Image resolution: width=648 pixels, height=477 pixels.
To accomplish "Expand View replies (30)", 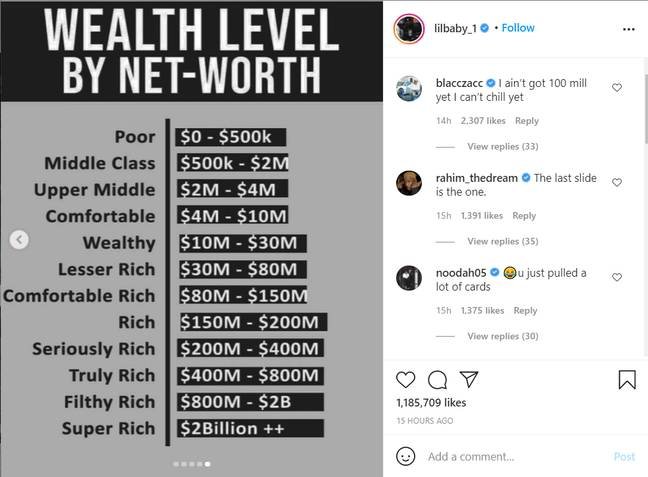I will [503, 336].
